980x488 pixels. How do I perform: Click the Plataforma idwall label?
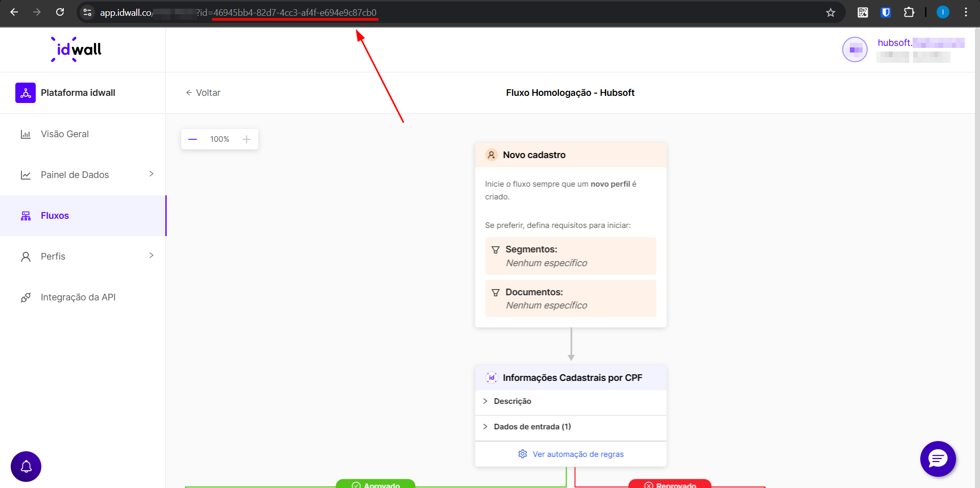[78, 93]
